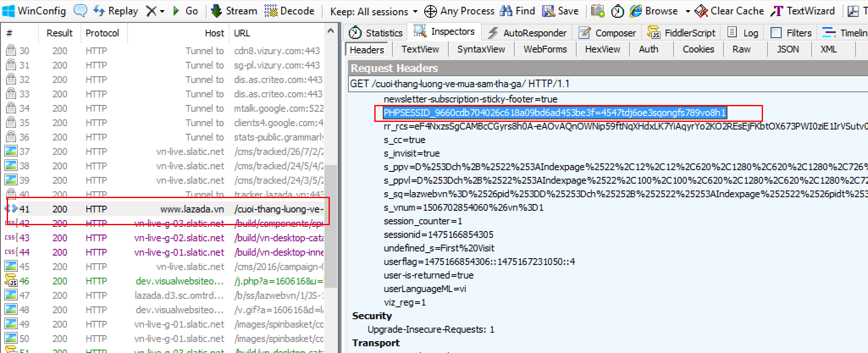Open Find with the binoculars icon

tap(506, 11)
